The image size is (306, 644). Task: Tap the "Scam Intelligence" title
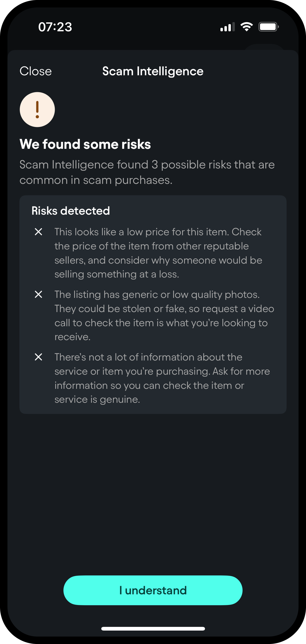click(153, 71)
